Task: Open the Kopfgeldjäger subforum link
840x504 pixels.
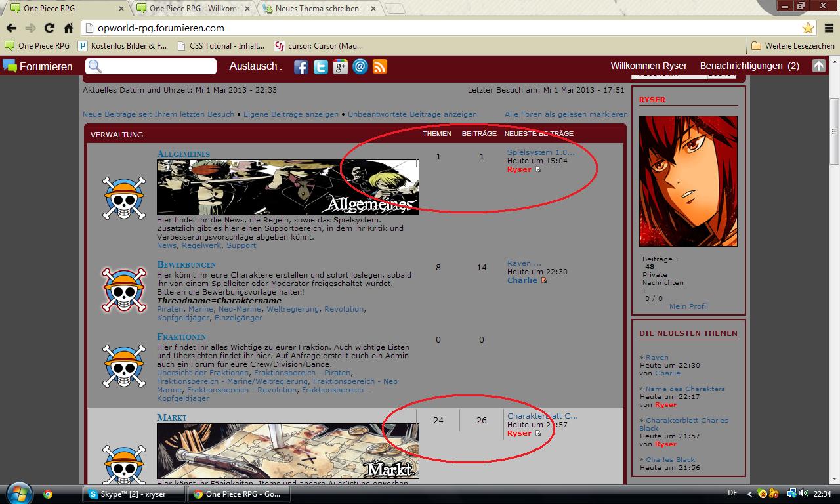Action: (x=183, y=318)
